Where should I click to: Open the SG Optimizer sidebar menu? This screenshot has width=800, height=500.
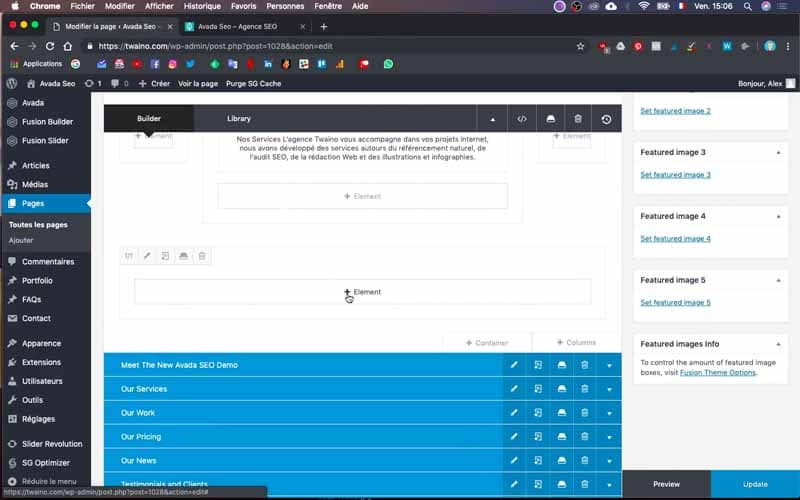click(x=46, y=462)
